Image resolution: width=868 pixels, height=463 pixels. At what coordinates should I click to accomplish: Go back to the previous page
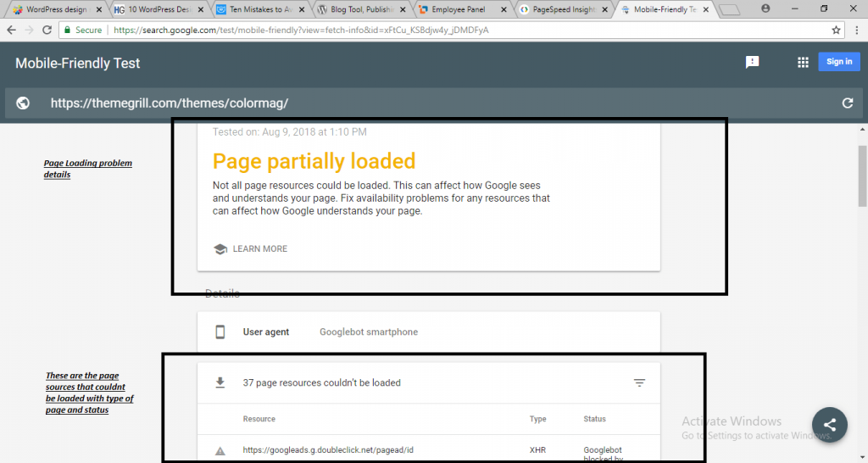point(12,30)
